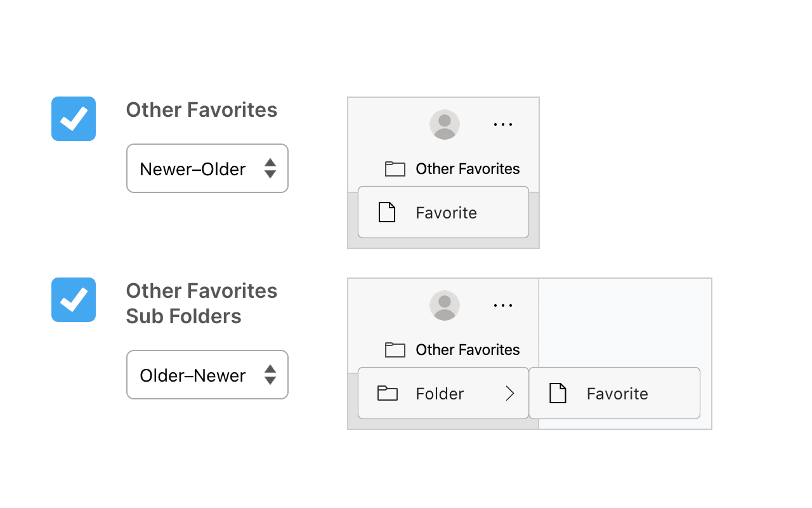Click the folder icon beside bottom Other Favorites

point(395,350)
